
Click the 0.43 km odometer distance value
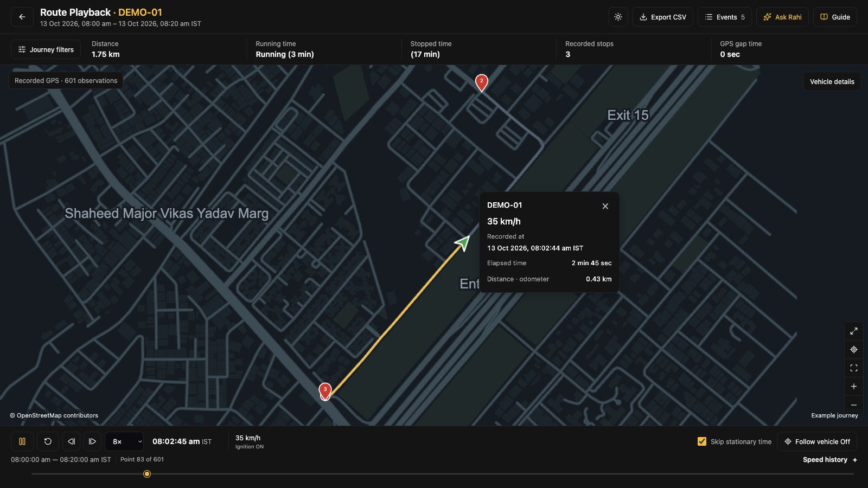click(599, 279)
